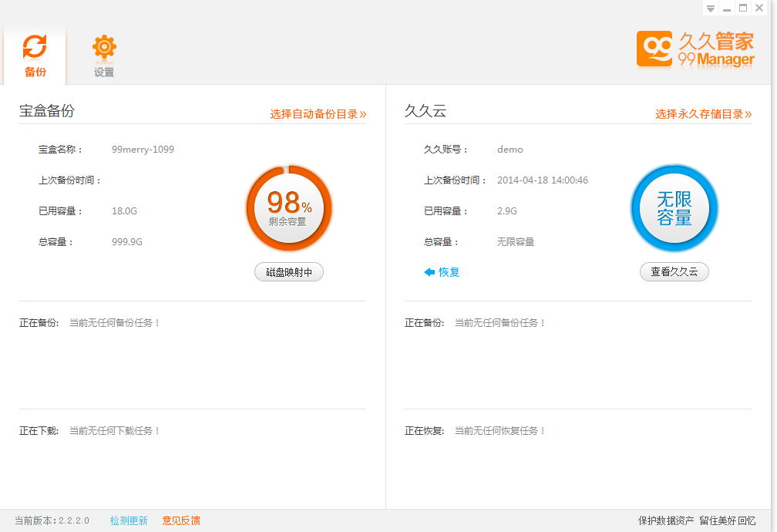Screen dimensions: 777x532
Task: Check for updates via 检测更新
Action: tap(129, 521)
